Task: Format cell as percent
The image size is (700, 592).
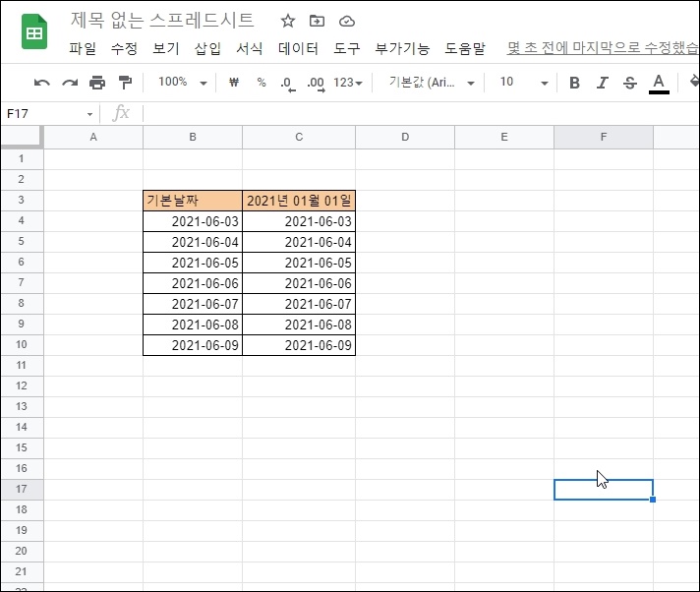Action: point(262,83)
